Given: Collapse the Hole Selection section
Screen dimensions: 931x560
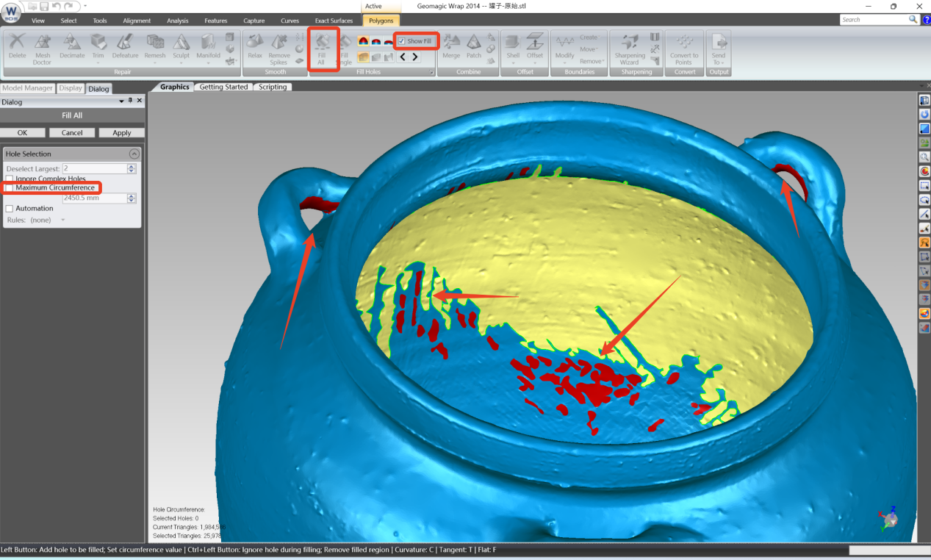Looking at the screenshot, I should pyautogui.click(x=134, y=154).
